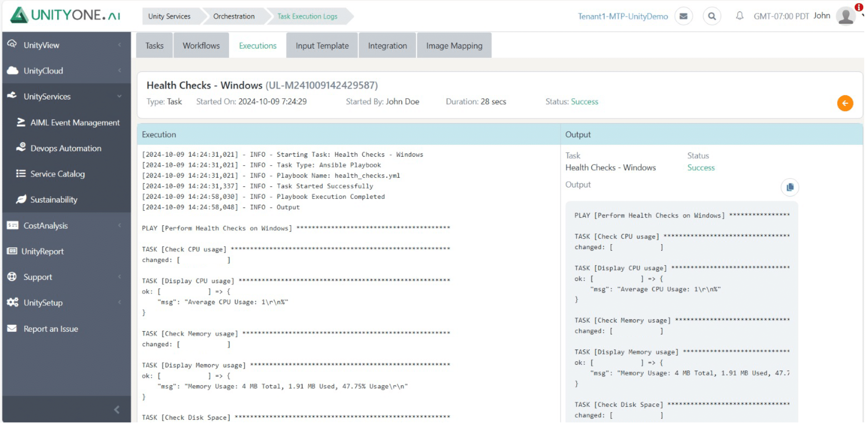Collapse the UnityServices menu chevron
Image resolution: width=868 pixels, height=426 pixels.
pyautogui.click(x=119, y=96)
